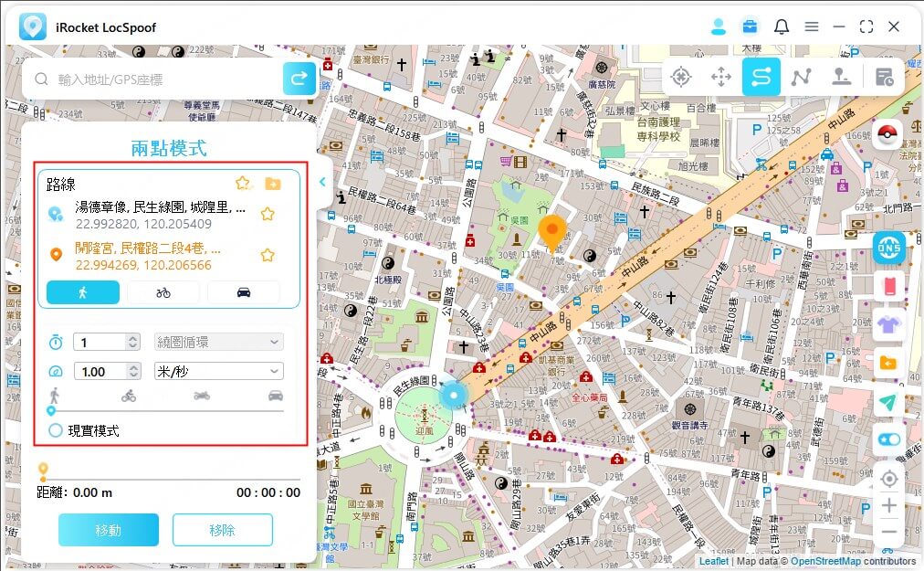Click start point 湯德章像 address text

click(x=160, y=207)
